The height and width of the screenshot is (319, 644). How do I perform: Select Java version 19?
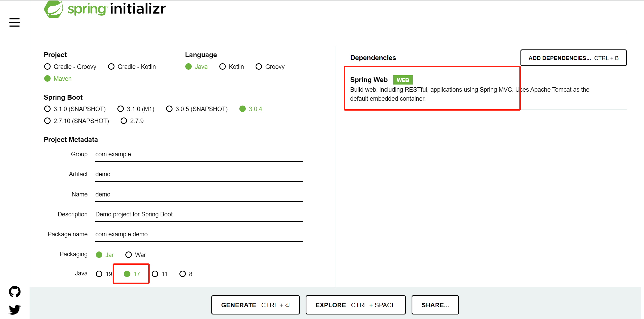(x=104, y=274)
